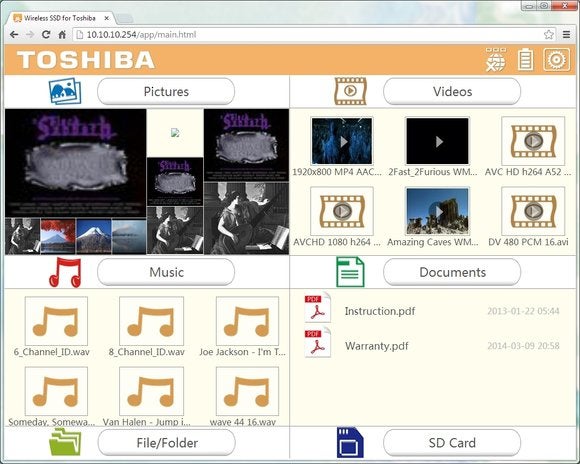Play the Someday, Somewa... track icon
This screenshot has width=580, height=464.
click(56, 391)
